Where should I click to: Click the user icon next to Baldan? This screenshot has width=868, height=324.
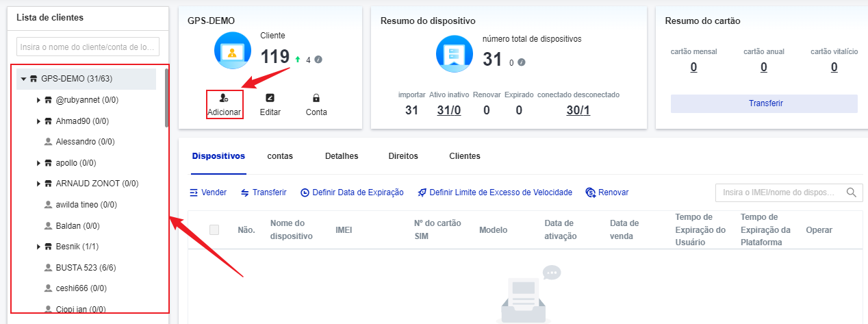(x=48, y=225)
